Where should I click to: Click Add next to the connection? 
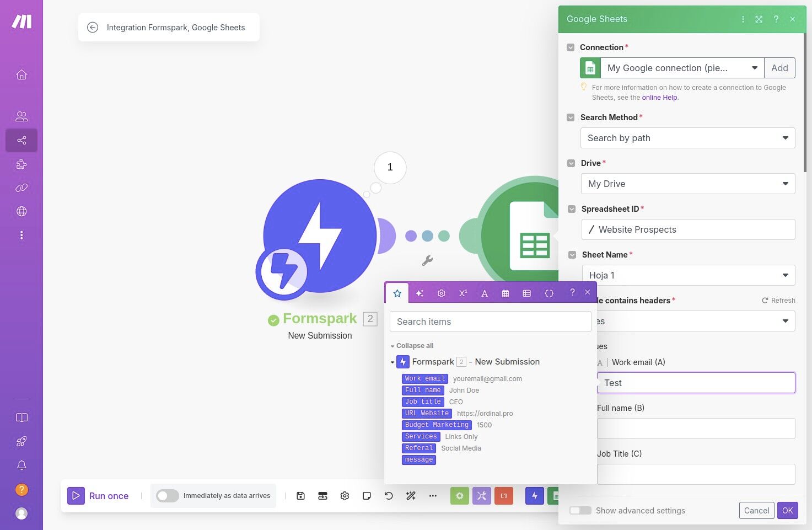pyautogui.click(x=779, y=68)
